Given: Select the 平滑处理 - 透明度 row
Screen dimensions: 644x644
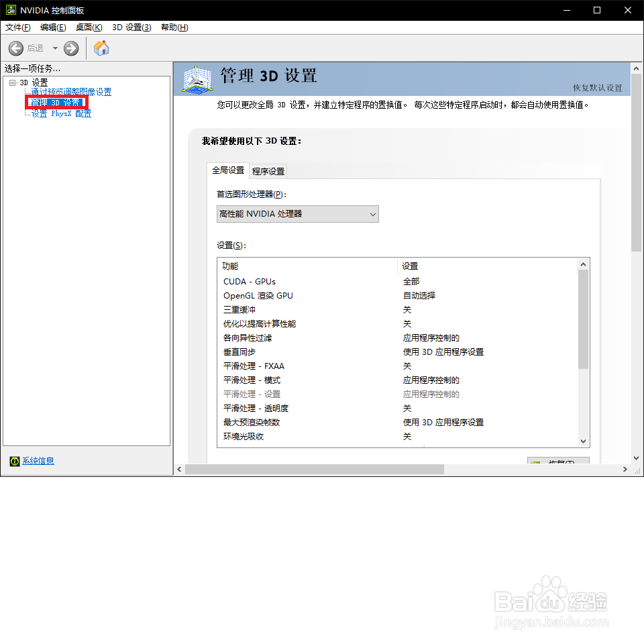Looking at the screenshot, I should (x=398, y=409).
